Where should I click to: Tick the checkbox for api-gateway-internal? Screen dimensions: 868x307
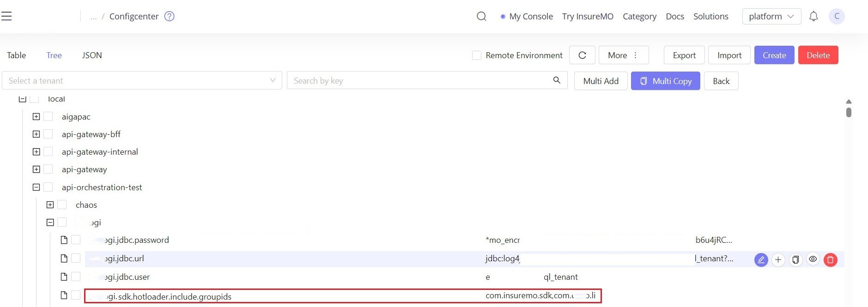(48, 151)
